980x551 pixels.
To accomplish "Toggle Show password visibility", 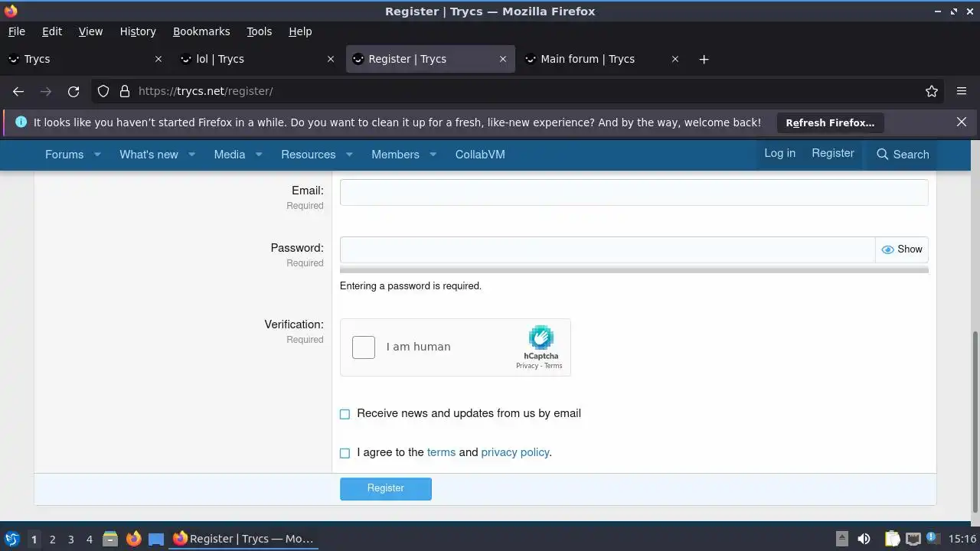I will pyautogui.click(x=902, y=249).
